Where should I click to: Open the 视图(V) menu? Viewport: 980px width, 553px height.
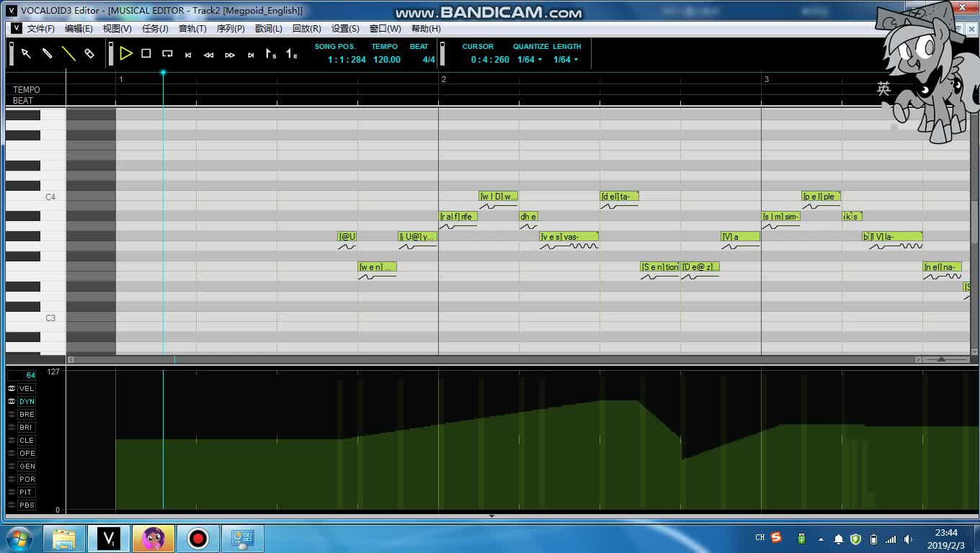click(x=117, y=29)
